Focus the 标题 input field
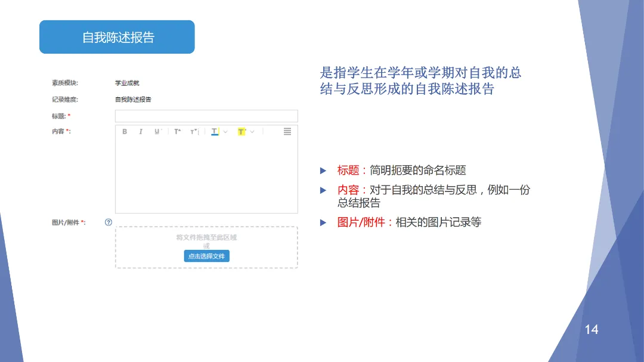This screenshot has width=644, height=362. 206,116
